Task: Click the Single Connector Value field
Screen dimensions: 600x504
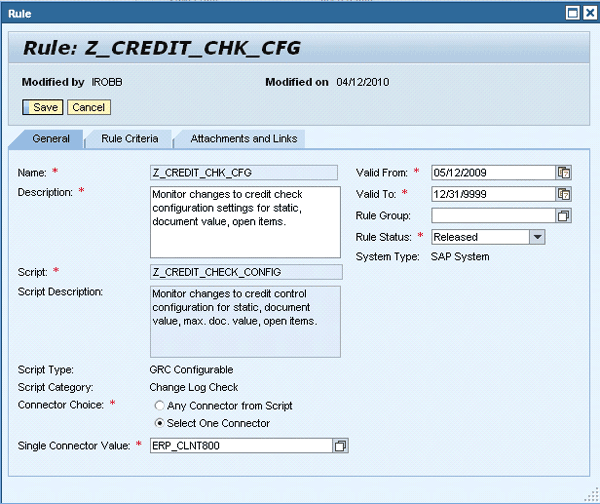Action: point(240,444)
